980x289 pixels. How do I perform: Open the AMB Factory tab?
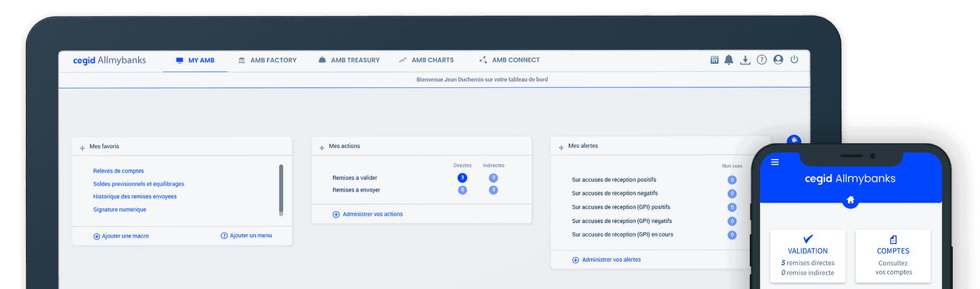point(267,60)
